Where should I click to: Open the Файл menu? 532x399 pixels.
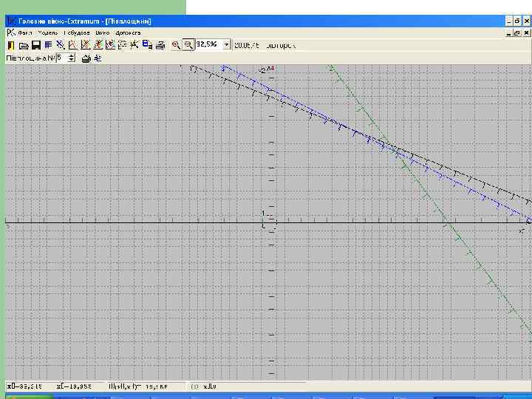(x=25, y=33)
